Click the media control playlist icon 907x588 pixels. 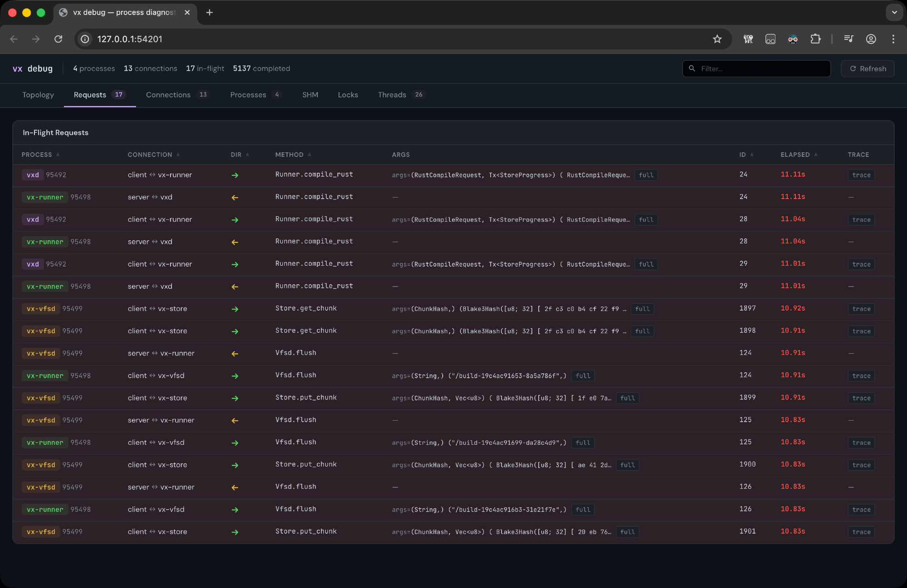(x=848, y=39)
